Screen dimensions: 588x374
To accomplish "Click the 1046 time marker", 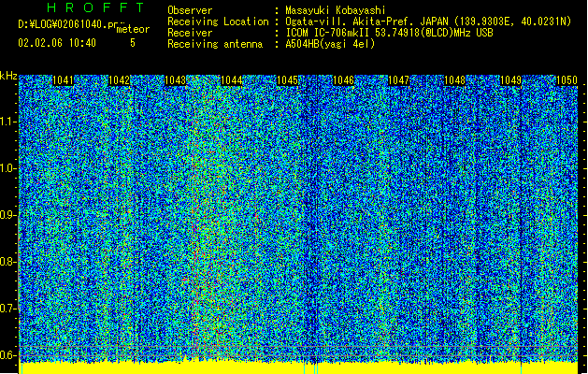I will pos(343,80).
